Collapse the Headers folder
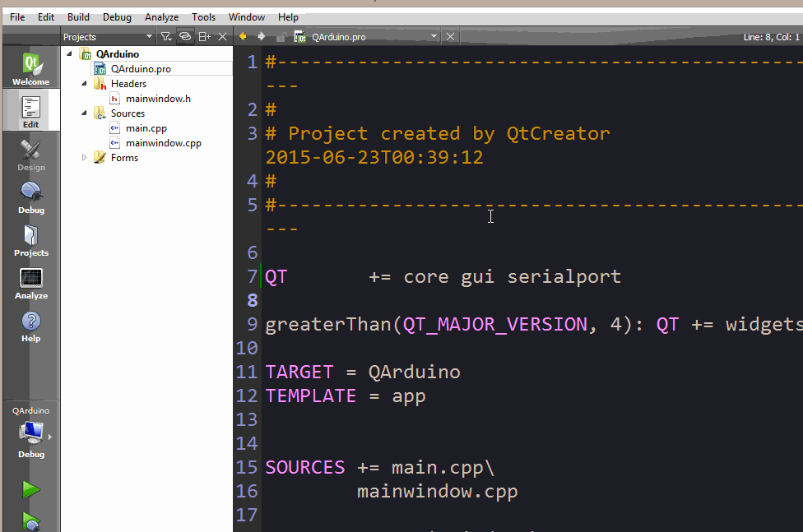This screenshot has width=803, height=532. coord(85,84)
